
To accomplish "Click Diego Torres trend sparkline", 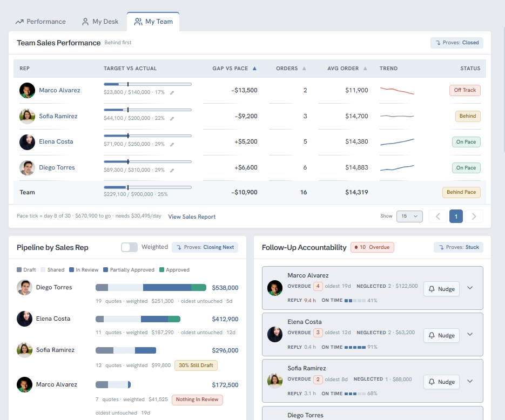I will pos(397,168).
